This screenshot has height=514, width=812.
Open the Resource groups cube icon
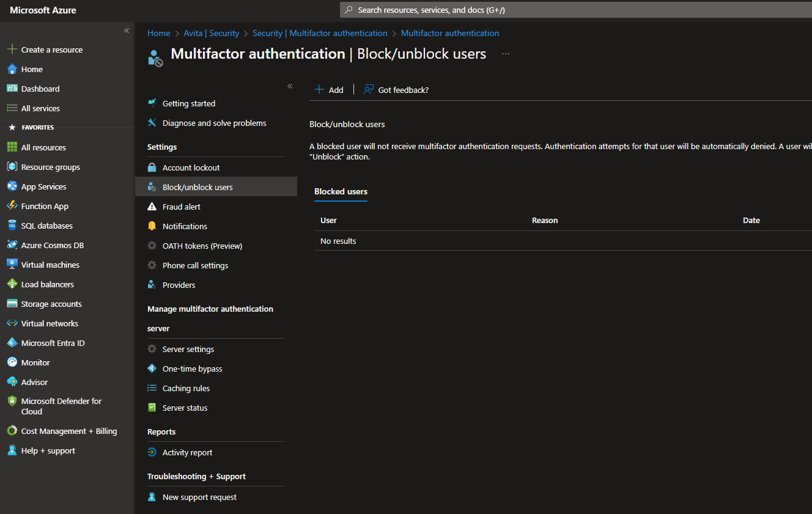tap(12, 167)
